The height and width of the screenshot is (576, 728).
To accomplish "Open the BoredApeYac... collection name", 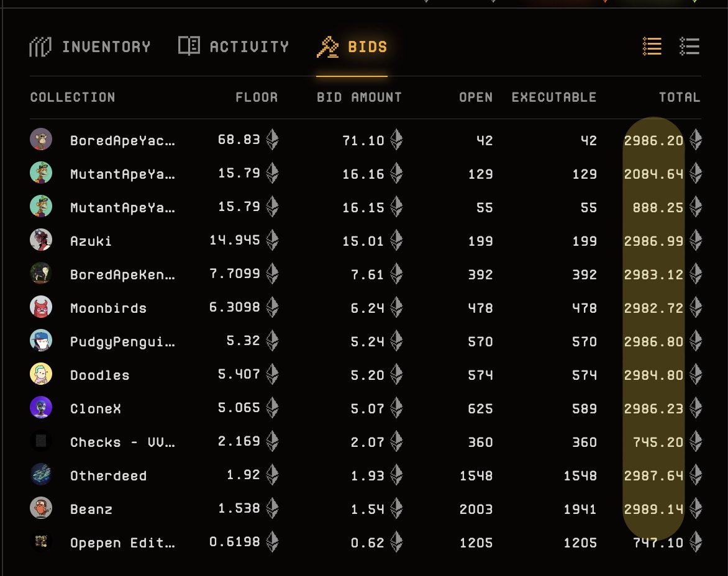I will pyautogui.click(x=122, y=140).
